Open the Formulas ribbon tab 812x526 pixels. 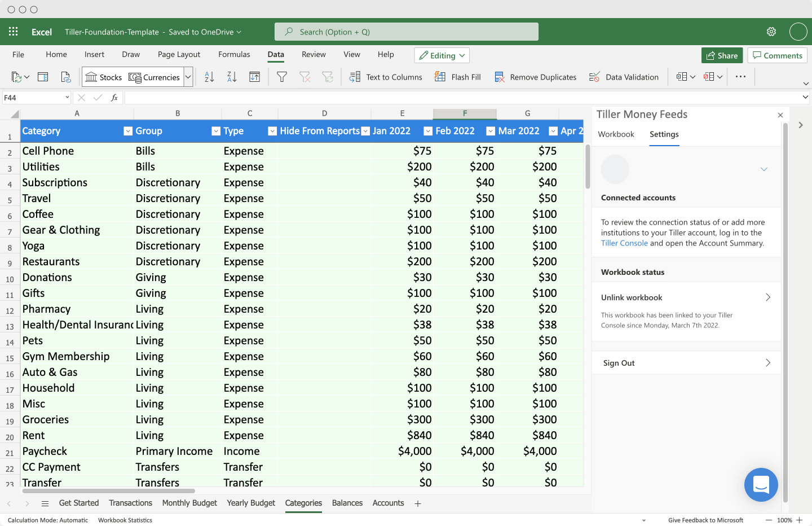coord(234,55)
